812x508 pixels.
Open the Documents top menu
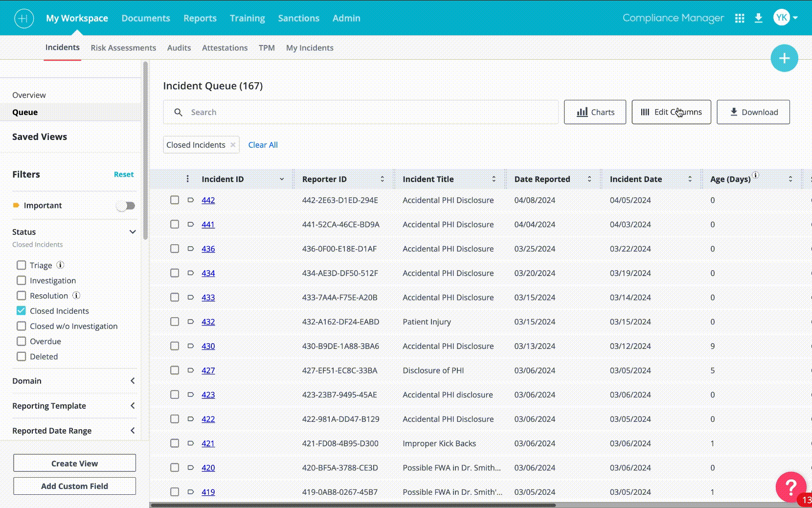click(x=146, y=18)
